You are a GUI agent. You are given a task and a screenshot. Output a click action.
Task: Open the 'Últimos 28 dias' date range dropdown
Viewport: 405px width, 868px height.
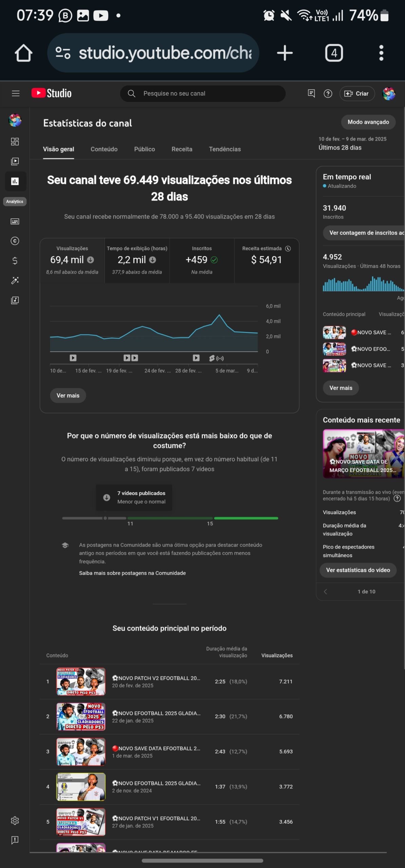(x=353, y=143)
